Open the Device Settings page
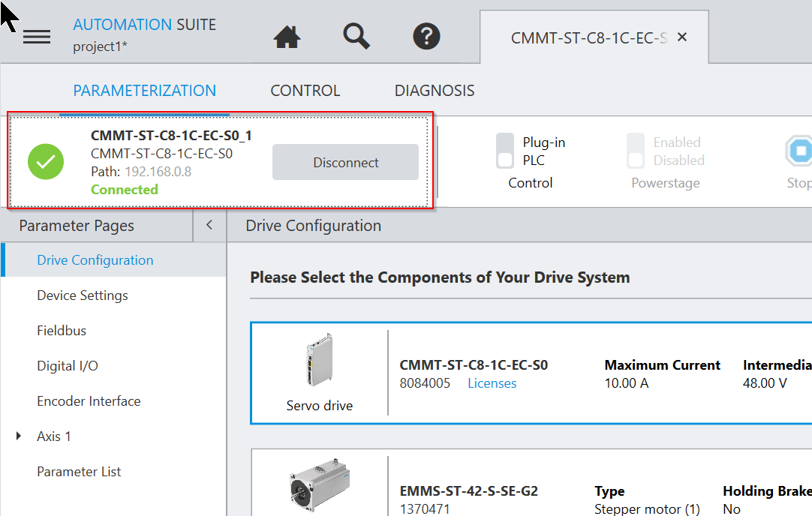This screenshot has height=516, width=812. pos(83,295)
